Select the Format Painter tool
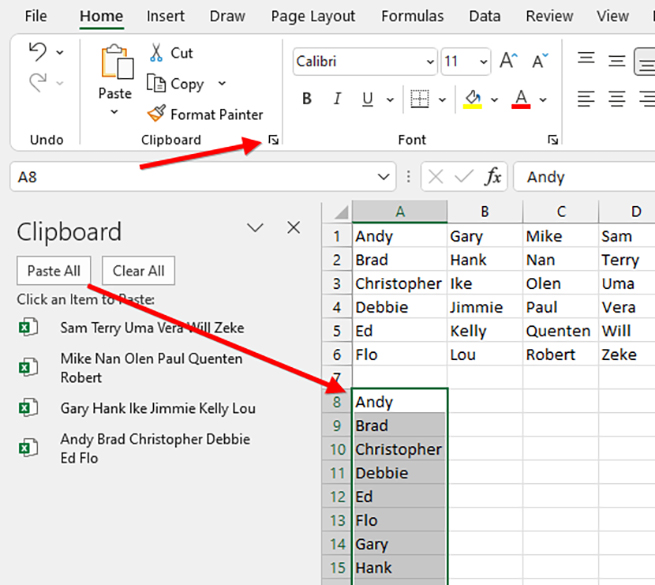This screenshot has height=585, width=655. [x=204, y=114]
